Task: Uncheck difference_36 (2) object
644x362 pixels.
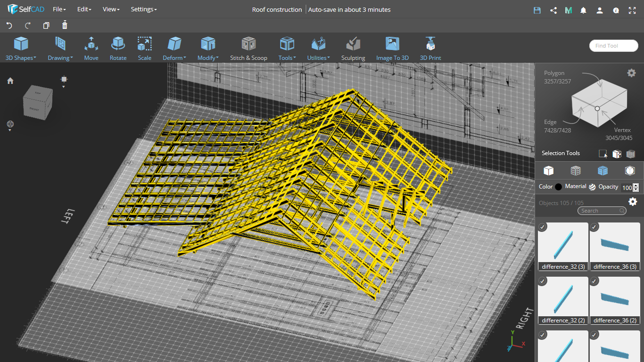Action: pyautogui.click(x=594, y=281)
